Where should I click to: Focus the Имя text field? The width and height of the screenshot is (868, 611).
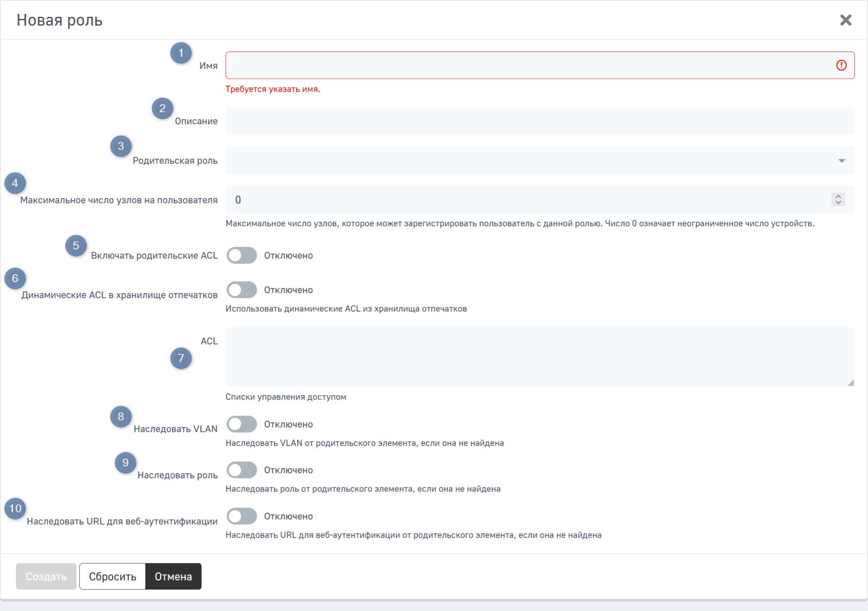(529, 65)
